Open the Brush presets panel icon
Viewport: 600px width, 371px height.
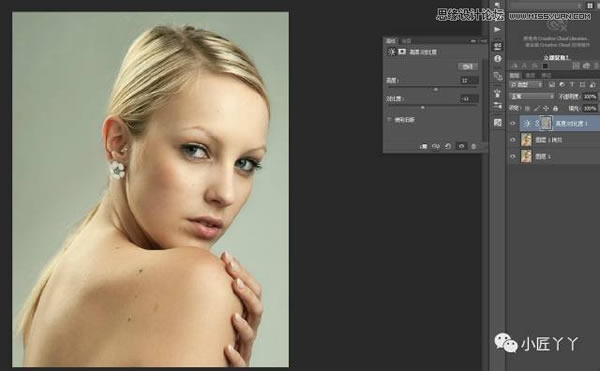coord(497,93)
